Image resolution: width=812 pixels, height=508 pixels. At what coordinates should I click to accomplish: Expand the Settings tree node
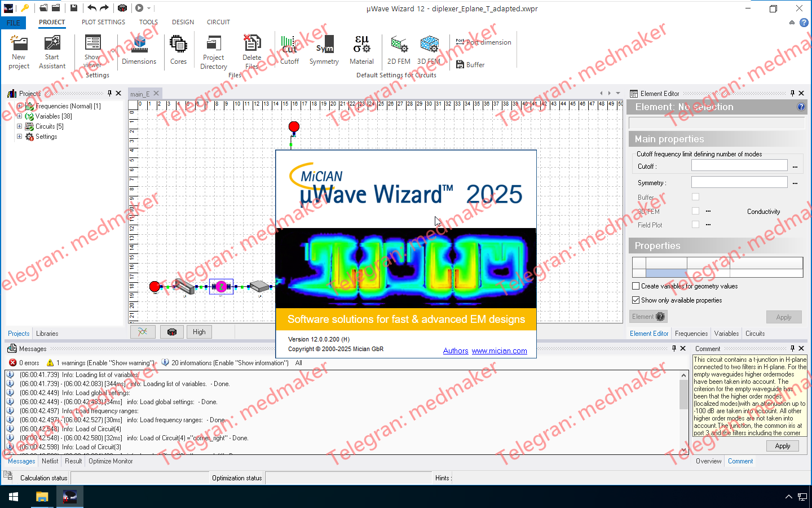pyautogui.click(x=19, y=137)
